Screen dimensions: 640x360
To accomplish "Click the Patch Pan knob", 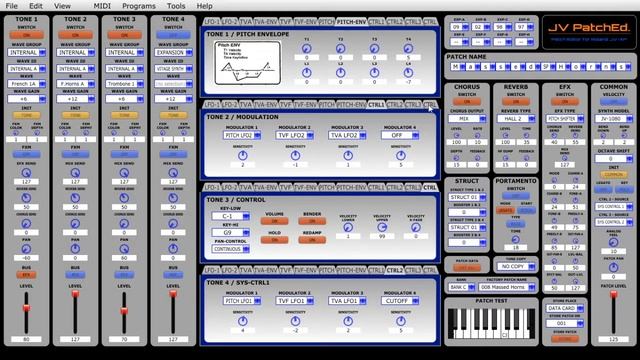I will (613, 268).
